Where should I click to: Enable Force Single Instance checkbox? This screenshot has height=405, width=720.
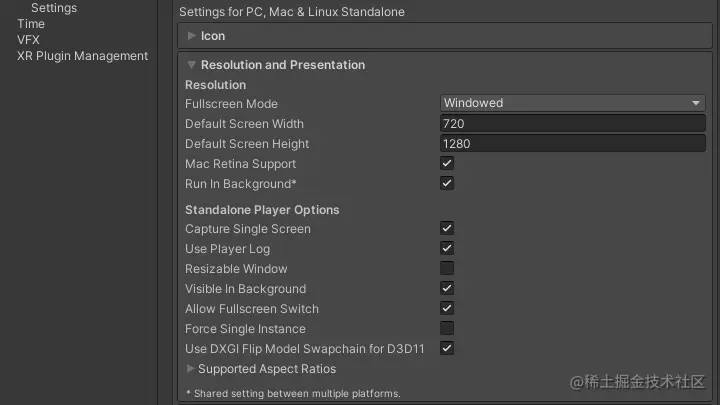[447, 329]
